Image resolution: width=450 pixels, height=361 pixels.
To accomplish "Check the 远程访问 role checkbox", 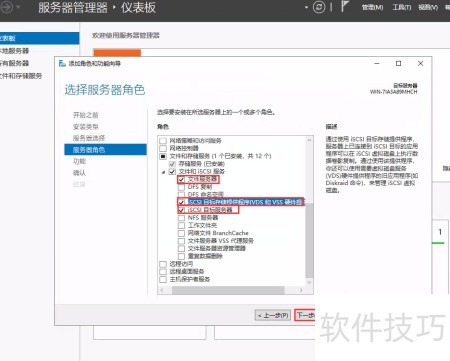I will [x=163, y=264].
